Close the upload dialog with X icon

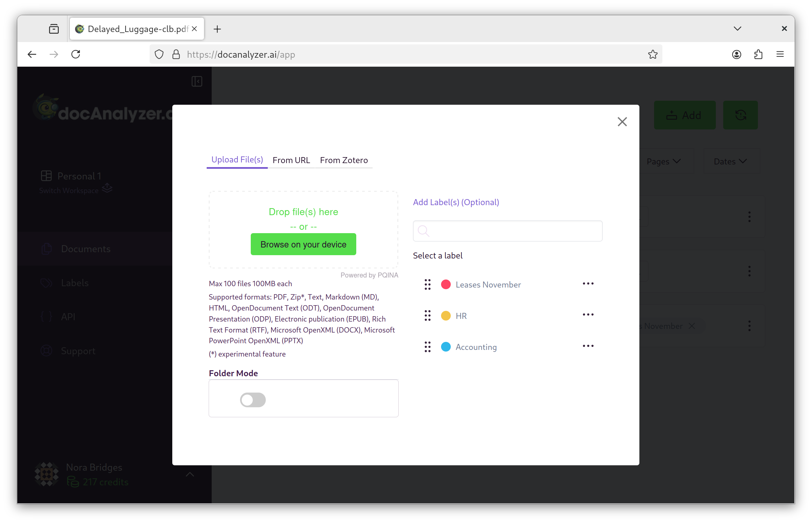point(622,122)
